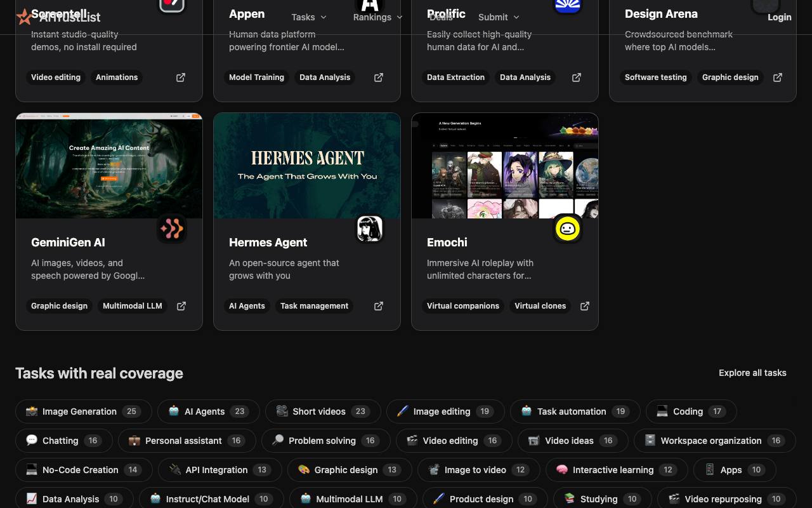
Task: Expand the Submit dropdown in navigation
Action: (499, 17)
